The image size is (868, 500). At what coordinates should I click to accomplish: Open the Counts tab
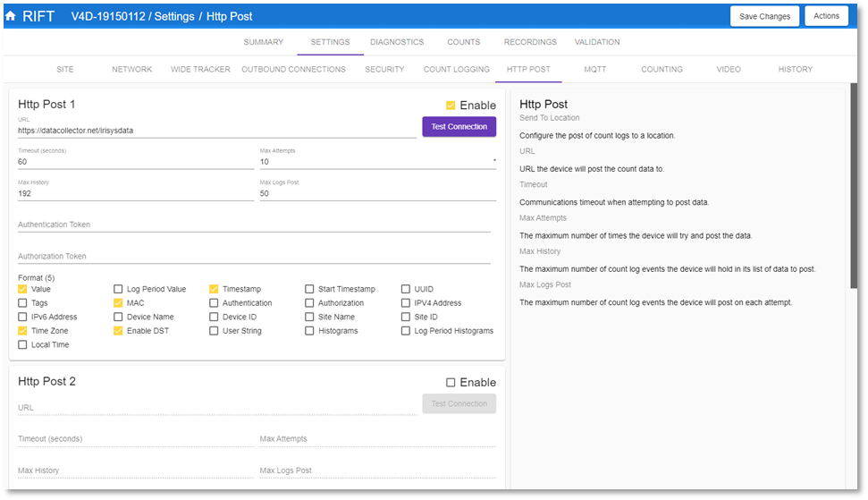[x=464, y=42]
